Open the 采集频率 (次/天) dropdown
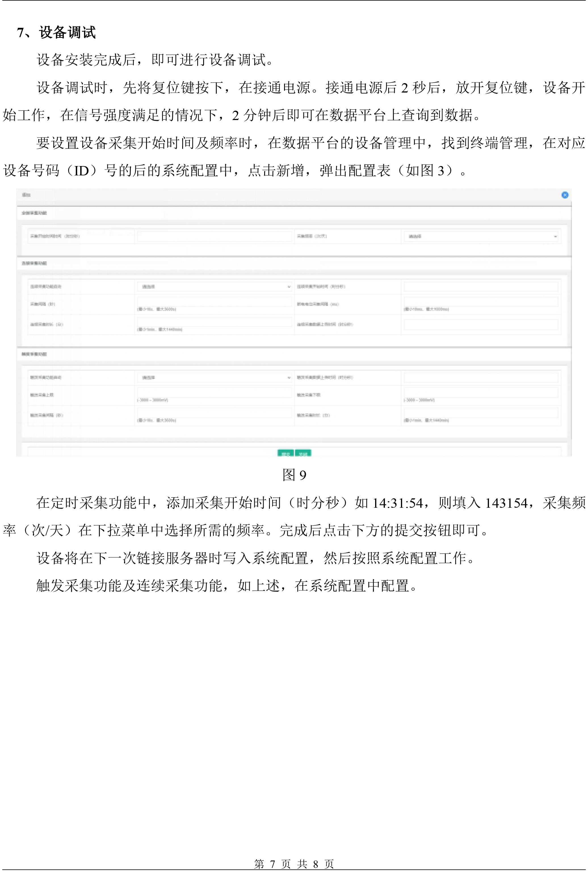This screenshot has width=588, height=871. 481,236
